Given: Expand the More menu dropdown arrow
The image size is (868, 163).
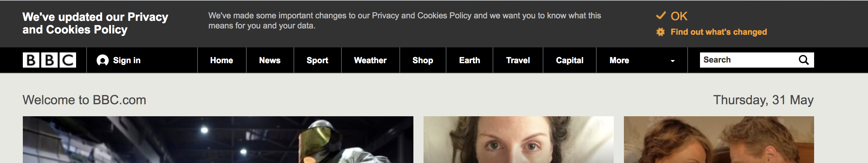Looking at the screenshot, I should click(673, 61).
